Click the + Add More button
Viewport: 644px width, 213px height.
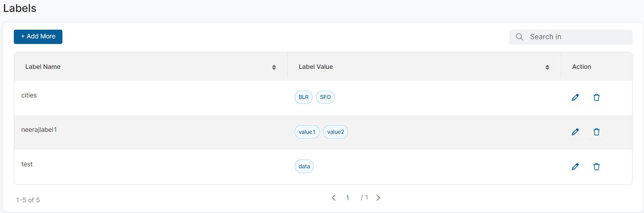pos(38,36)
